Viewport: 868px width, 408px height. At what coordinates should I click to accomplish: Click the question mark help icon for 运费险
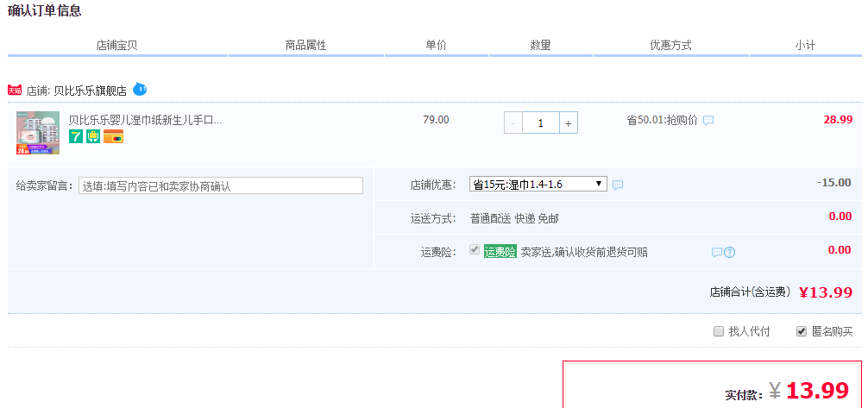point(730,253)
